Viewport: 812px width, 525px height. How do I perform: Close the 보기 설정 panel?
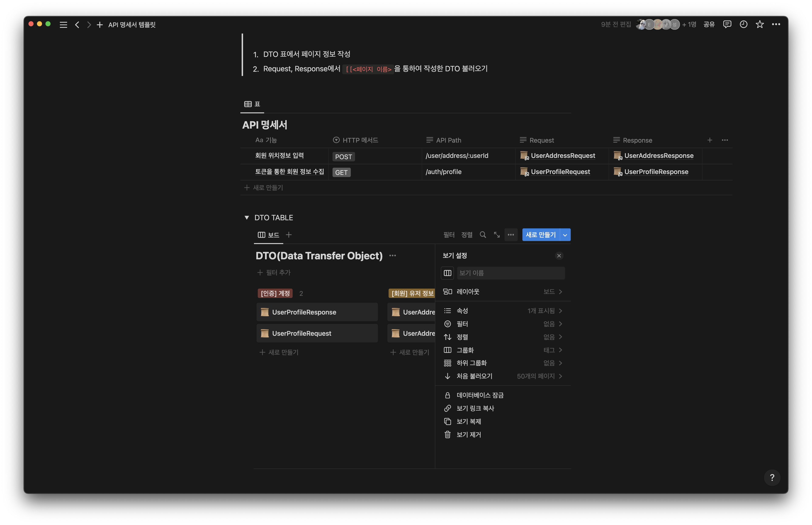point(559,256)
